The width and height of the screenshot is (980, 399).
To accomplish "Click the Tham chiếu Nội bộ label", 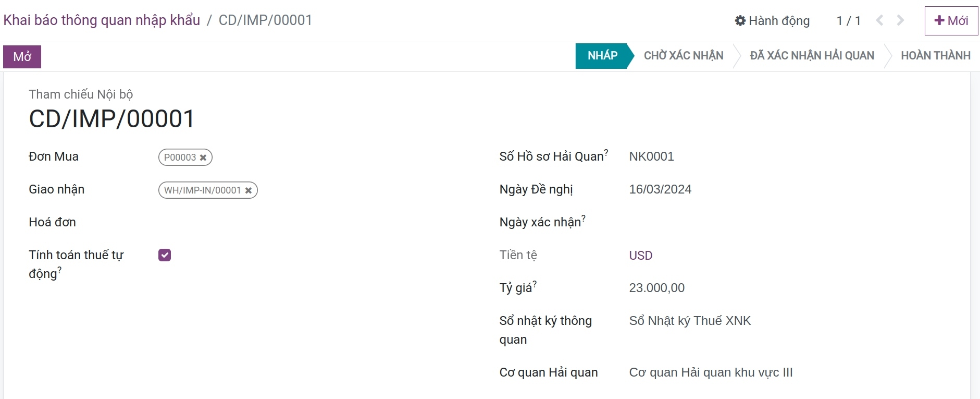I will click(x=81, y=94).
